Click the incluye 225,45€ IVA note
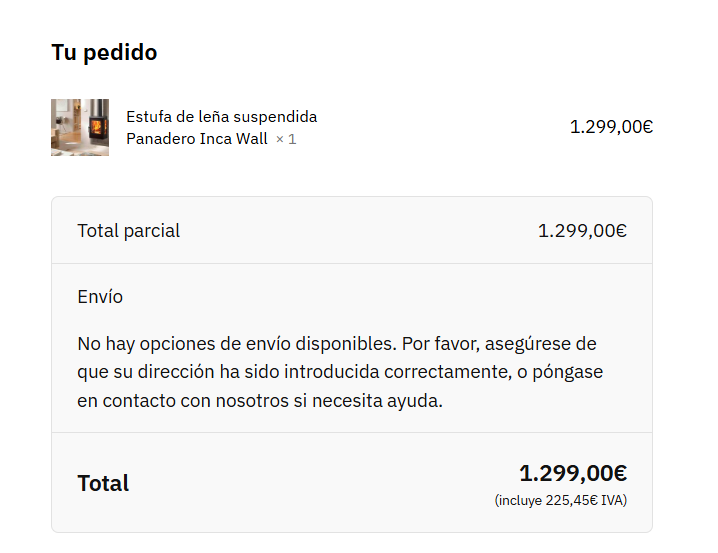The height and width of the screenshot is (553, 718). point(560,500)
